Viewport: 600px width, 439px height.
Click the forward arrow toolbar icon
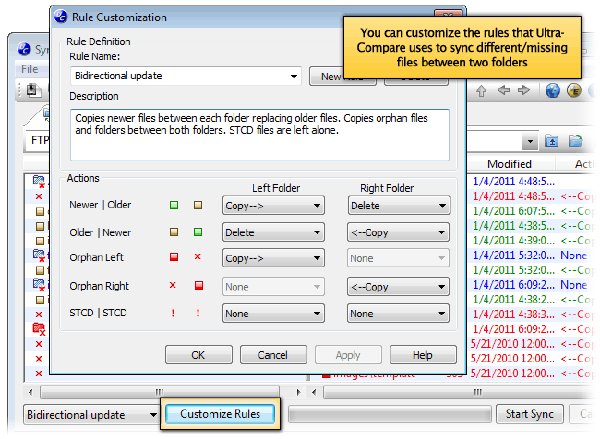523,90
